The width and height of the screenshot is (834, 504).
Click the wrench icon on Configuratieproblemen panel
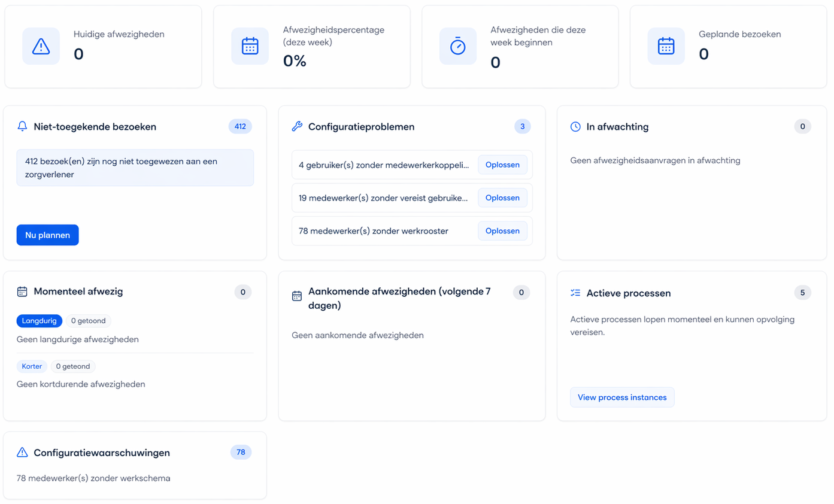(296, 126)
